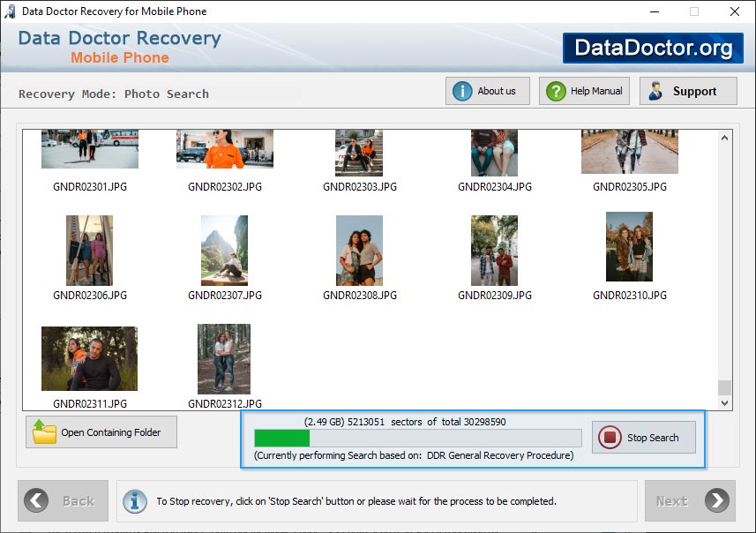Select thumbnail GNDR02301.JPG
This screenshot has width=756, height=533.
point(90,148)
